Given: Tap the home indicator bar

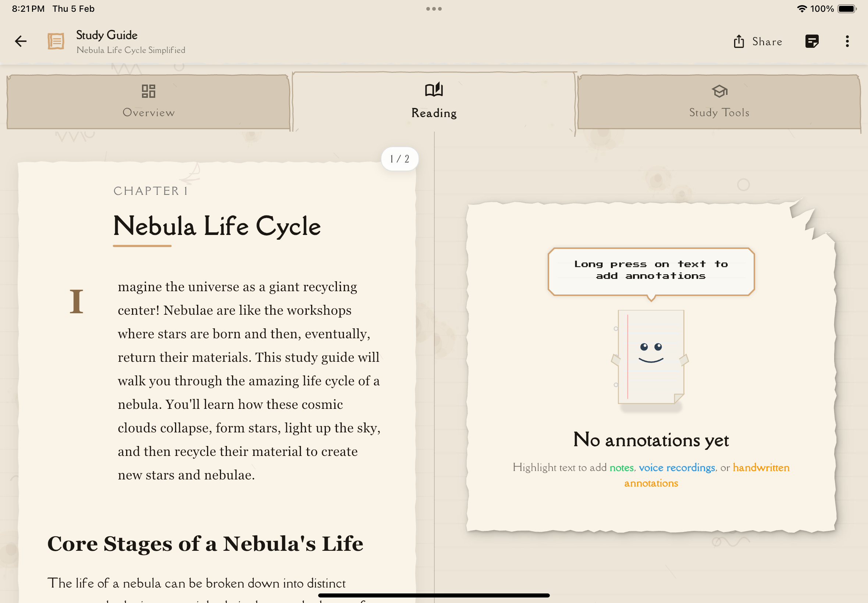Looking at the screenshot, I should click(x=434, y=595).
